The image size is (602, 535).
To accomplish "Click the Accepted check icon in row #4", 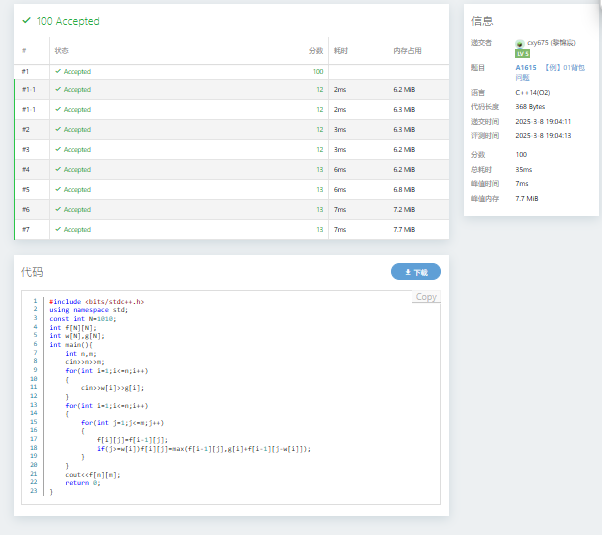I will click(x=58, y=170).
